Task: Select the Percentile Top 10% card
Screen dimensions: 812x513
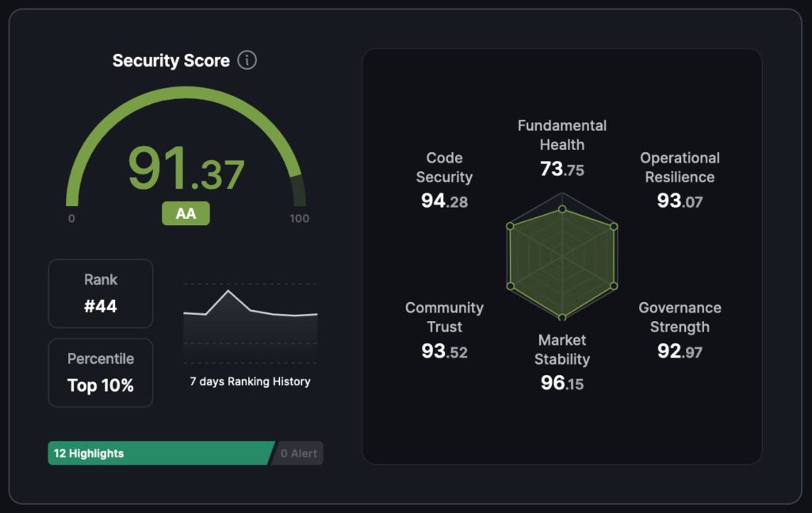Action: tap(101, 373)
